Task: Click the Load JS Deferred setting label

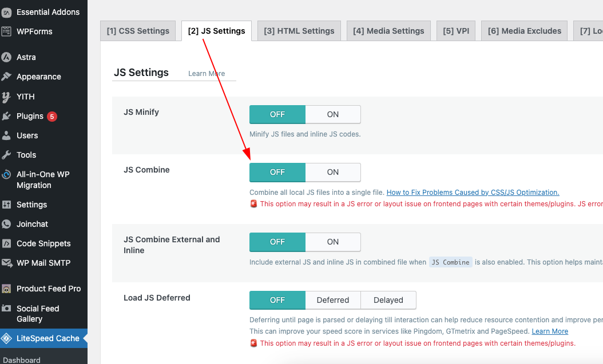Action: pos(157,298)
